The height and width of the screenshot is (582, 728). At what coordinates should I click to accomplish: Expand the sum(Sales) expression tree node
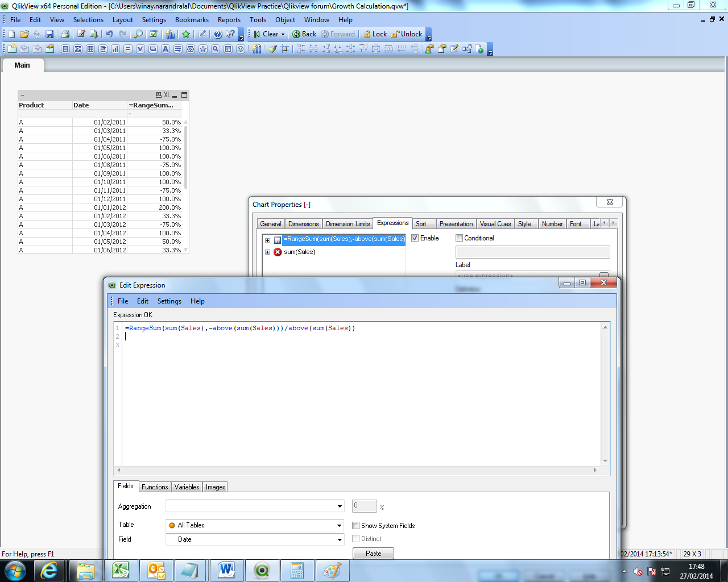pos(267,252)
